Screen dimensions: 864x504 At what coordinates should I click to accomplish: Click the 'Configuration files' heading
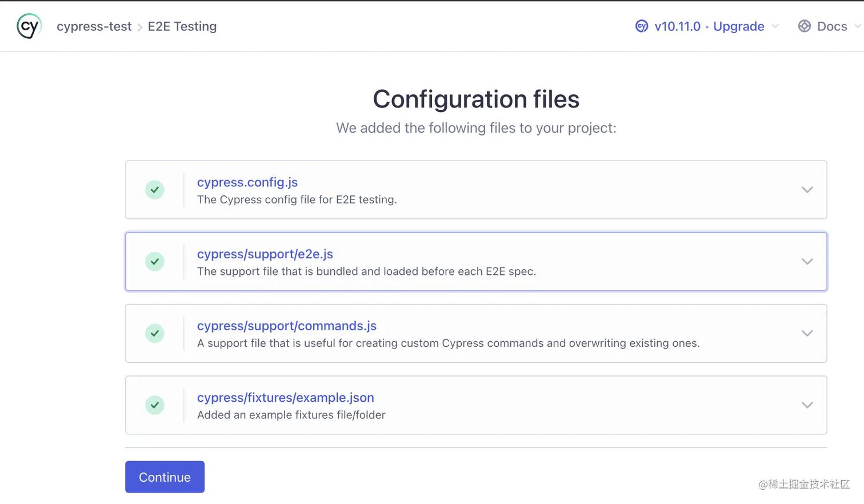pyautogui.click(x=476, y=99)
